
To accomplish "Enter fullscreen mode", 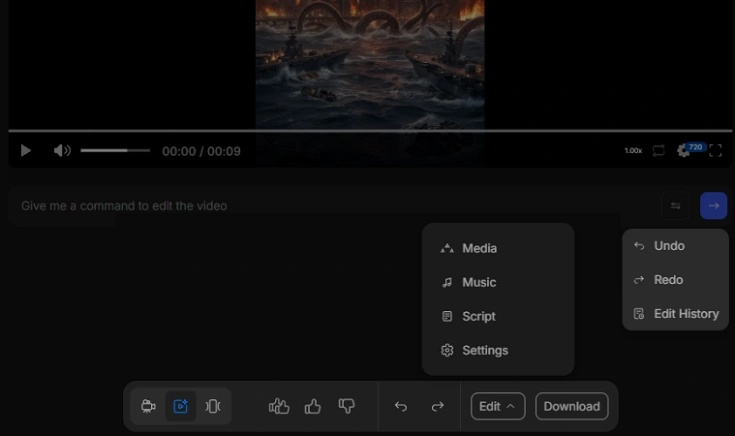I will (715, 150).
